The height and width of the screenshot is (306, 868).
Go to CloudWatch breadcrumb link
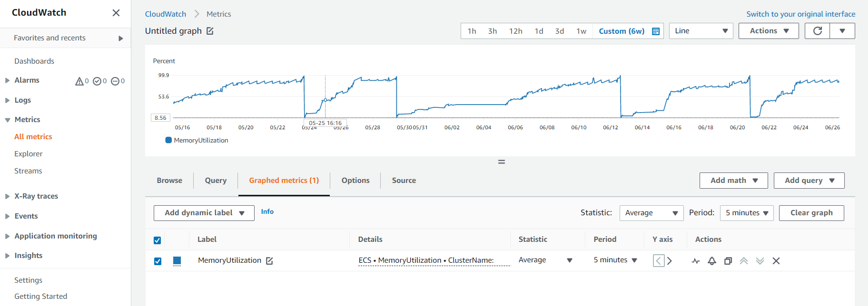[x=166, y=14]
